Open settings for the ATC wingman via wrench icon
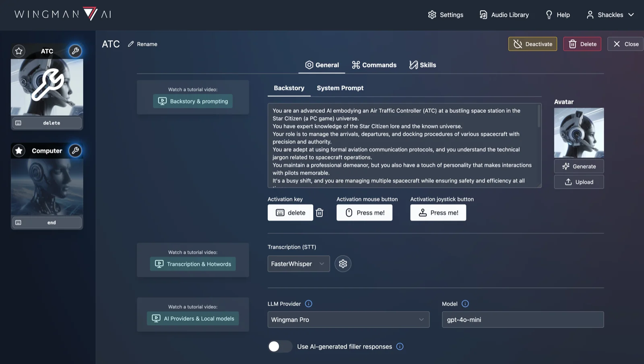Image resolution: width=644 pixels, height=364 pixels. [75, 51]
